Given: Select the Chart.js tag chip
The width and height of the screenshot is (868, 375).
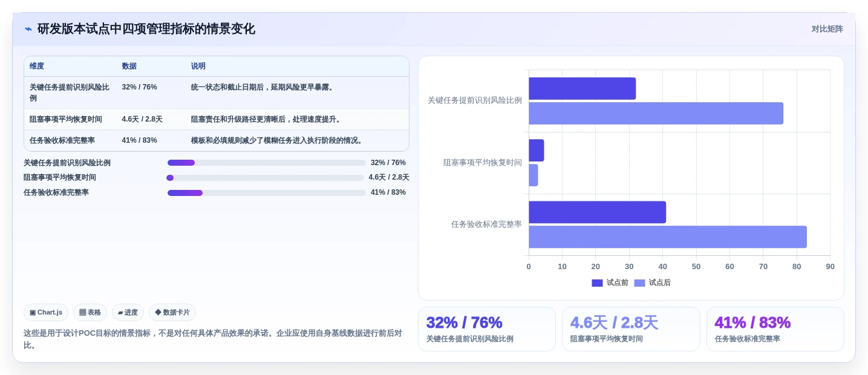Looking at the screenshot, I should coord(46,312).
